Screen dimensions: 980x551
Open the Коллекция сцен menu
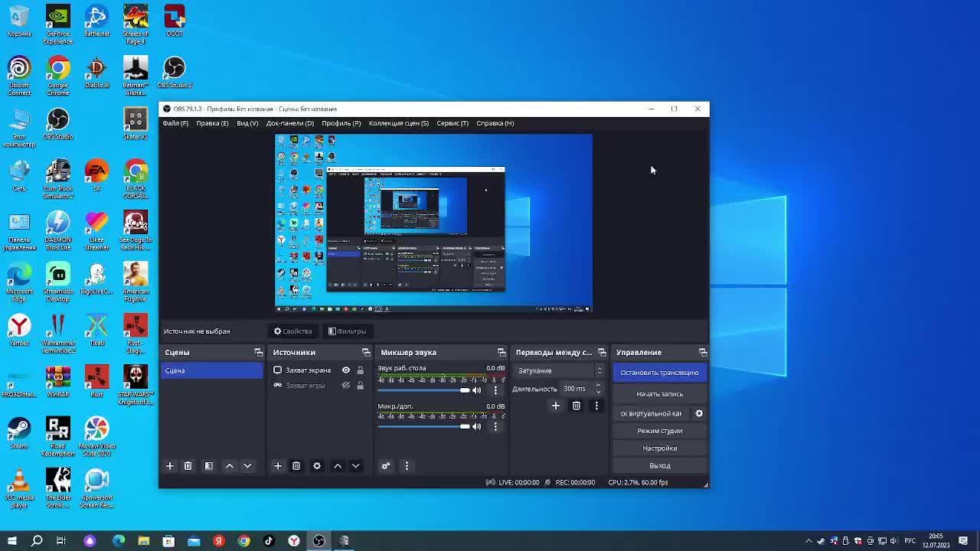pos(399,123)
